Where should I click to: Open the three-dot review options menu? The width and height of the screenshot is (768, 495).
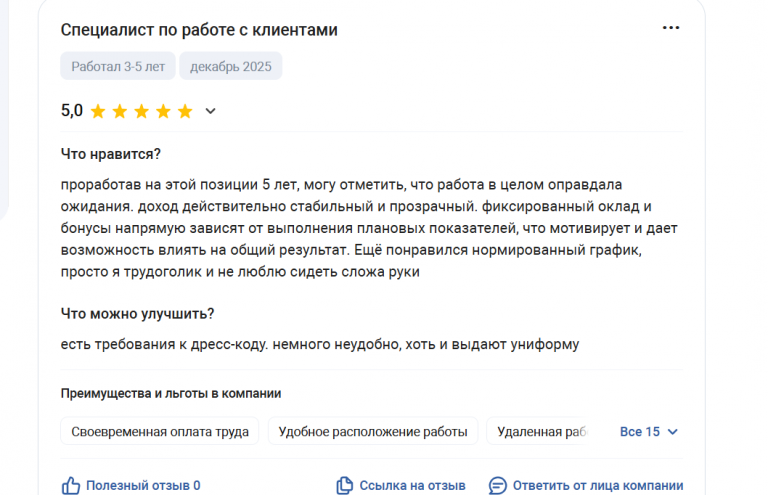click(671, 28)
